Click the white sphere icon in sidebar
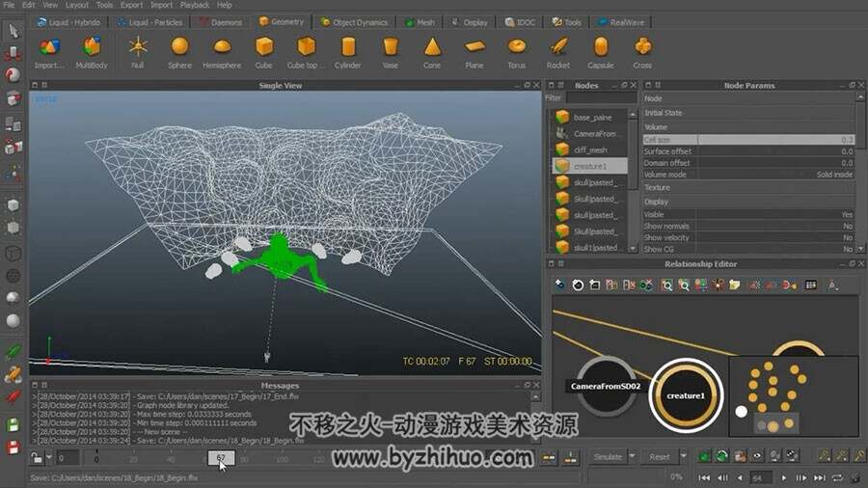The image size is (868, 488). 14,321
